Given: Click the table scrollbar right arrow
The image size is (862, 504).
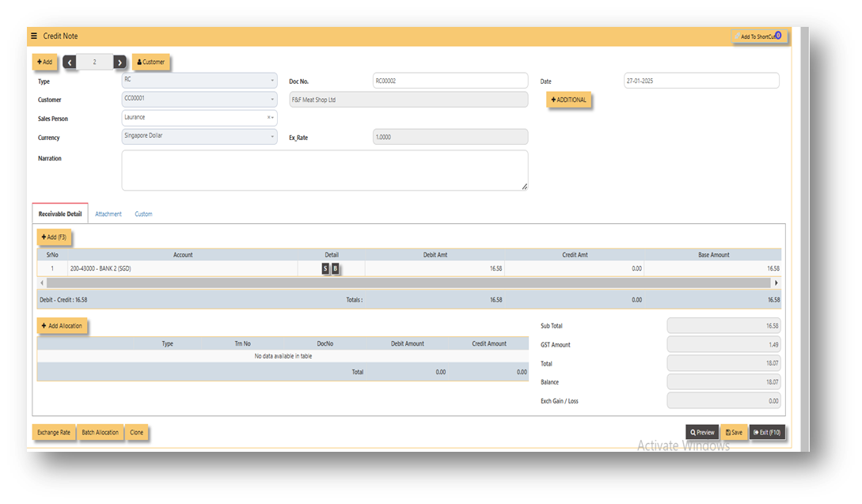Looking at the screenshot, I should tap(777, 282).
